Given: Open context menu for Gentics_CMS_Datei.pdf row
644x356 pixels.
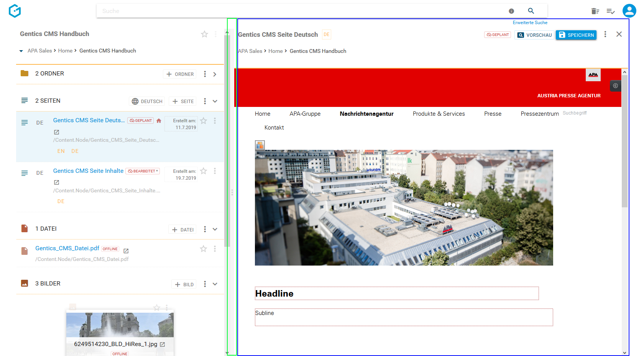Looking at the screenshot, I should click(215, 249).
